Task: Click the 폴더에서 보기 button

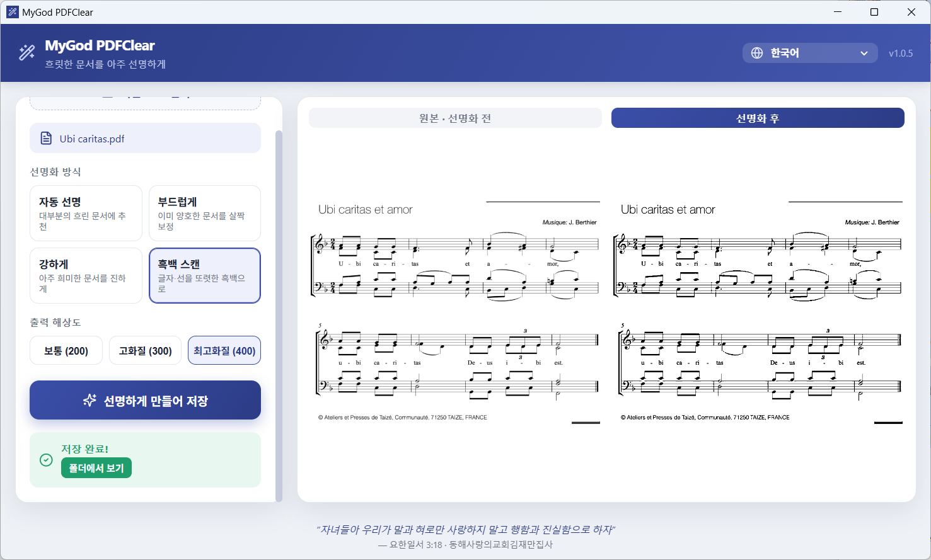Action: pyautogui.click(x=96, y=468)
